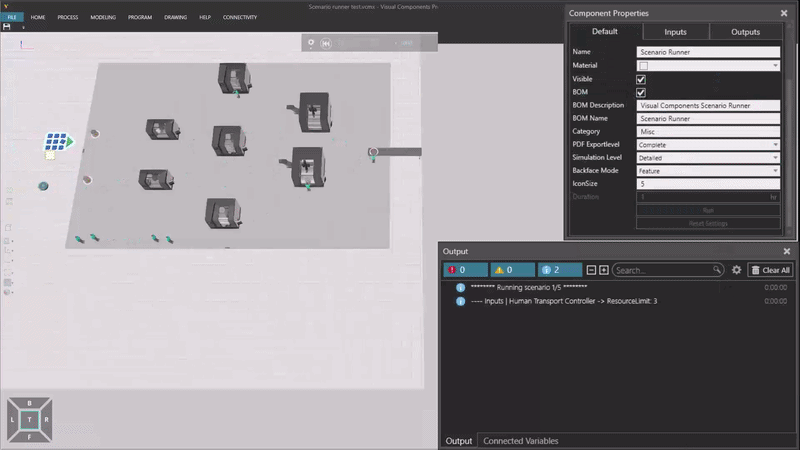Open the Output panel settings gear
800x450 pixels.
tap(737, 270)
